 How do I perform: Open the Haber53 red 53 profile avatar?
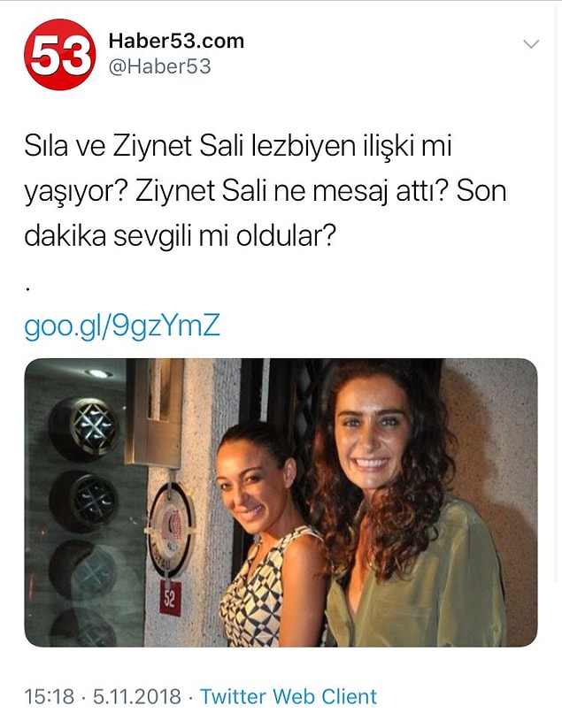tap(59, 54)
